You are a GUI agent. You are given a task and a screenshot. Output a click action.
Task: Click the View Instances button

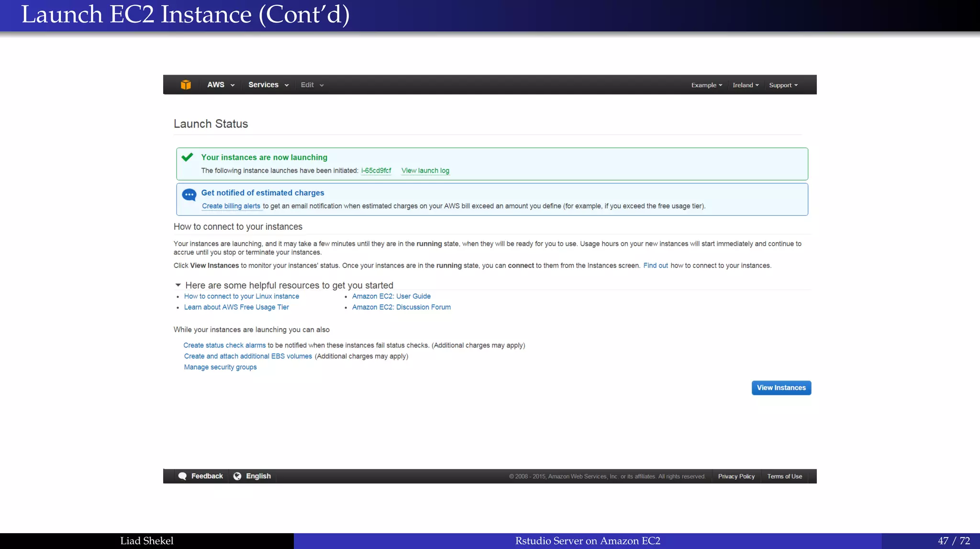(781, 388)
